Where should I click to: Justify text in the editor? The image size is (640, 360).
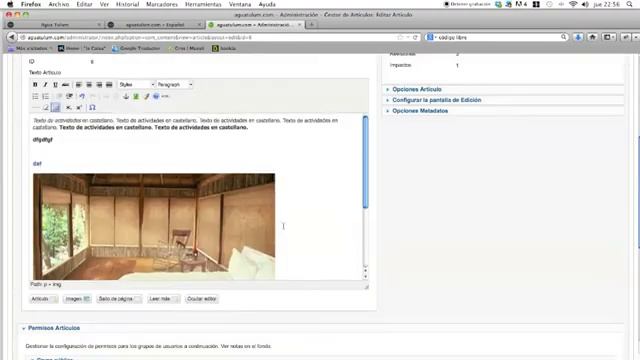click(x=109, y=84)
